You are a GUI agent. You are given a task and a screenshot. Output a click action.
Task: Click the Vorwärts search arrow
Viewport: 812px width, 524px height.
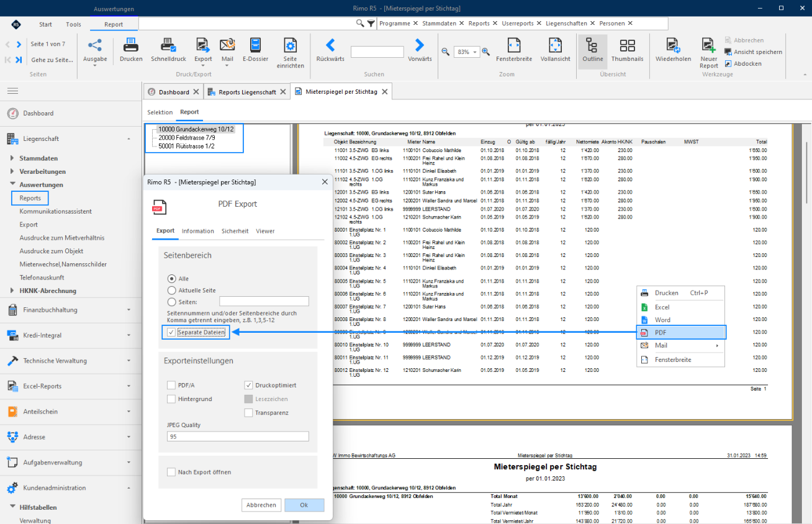coord(420,45)
